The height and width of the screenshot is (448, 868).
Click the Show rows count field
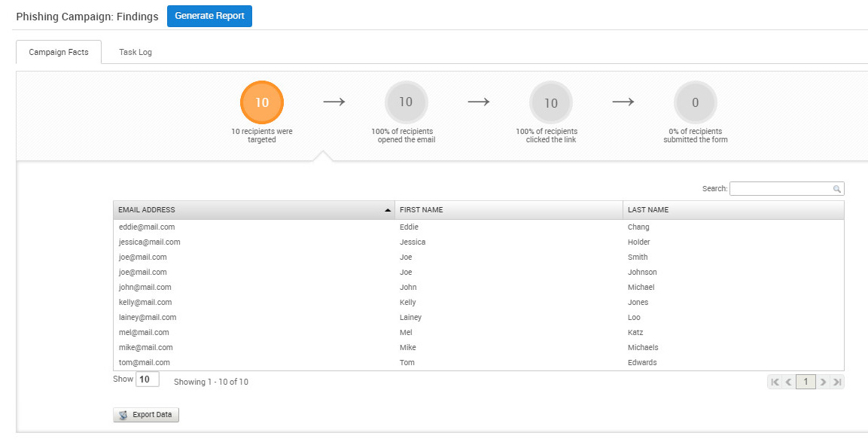click(x=148, y=379)
